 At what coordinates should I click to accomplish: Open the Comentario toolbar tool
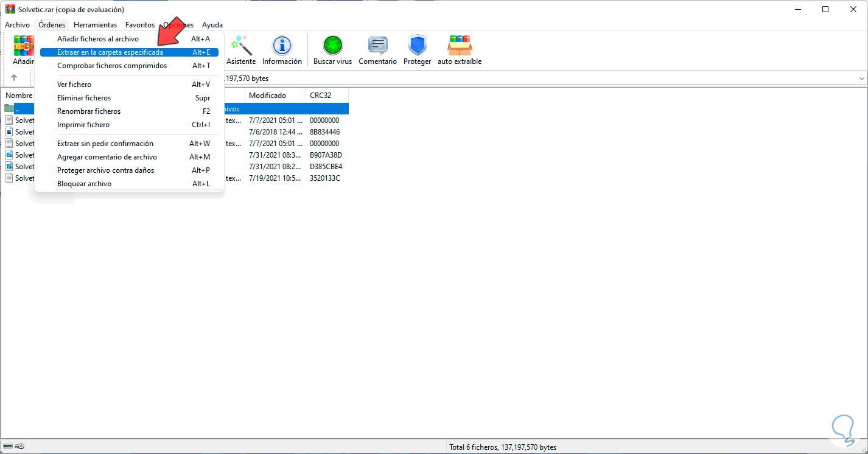[377, 50]
